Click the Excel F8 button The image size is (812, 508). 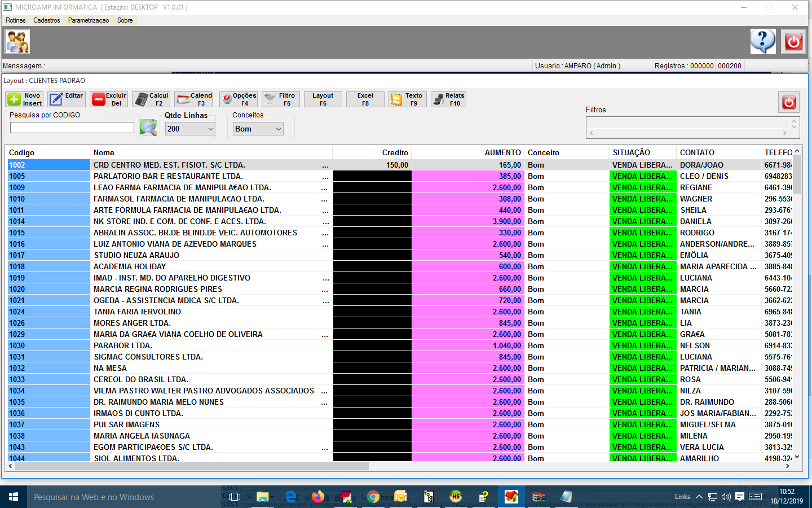(365, 99)
